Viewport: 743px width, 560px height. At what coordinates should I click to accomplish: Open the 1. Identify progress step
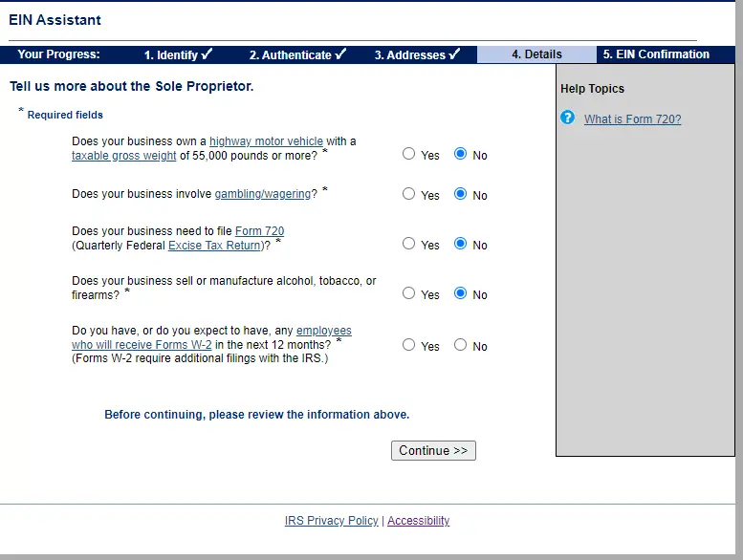[178, 54]
